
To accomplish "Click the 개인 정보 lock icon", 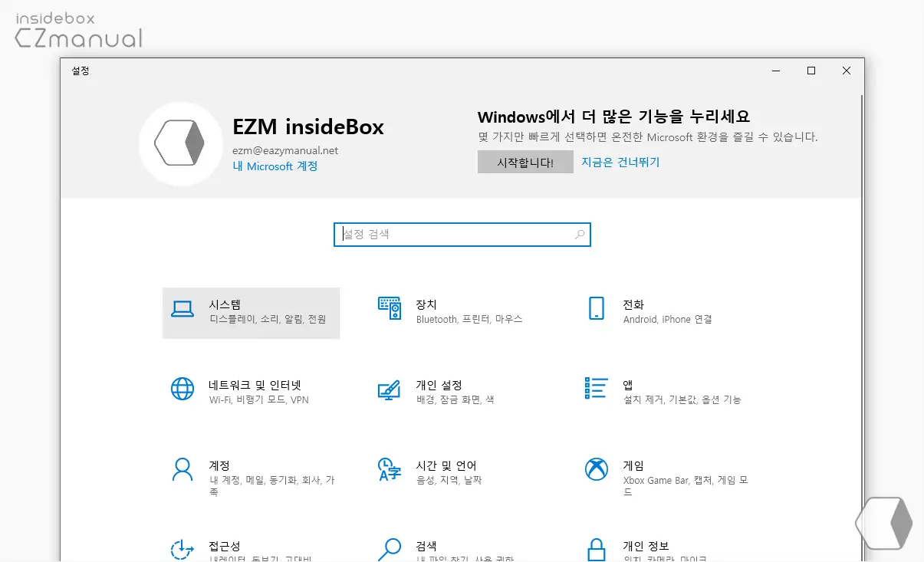I will pos(597,549).
